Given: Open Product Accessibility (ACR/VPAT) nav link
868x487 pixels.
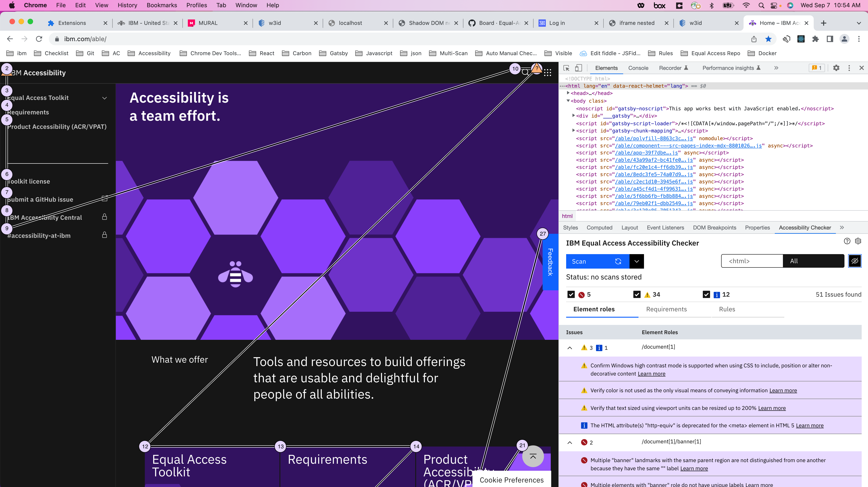Looking at the screenshot, I should [x=57, y=127].
